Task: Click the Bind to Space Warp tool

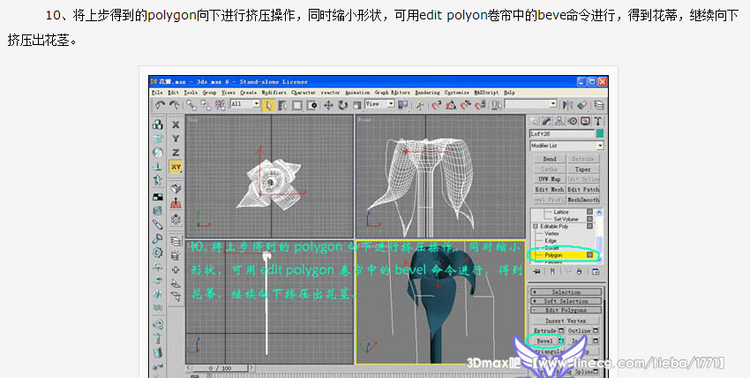Action: [x=220, y=105]
